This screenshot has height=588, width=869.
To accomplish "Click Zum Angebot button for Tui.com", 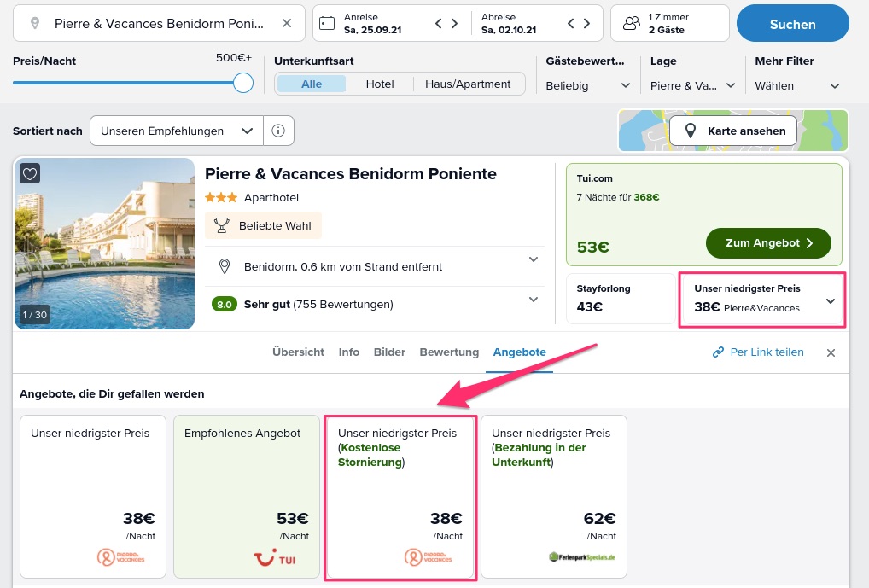I will pyautogui.click(x=768, y=242).
